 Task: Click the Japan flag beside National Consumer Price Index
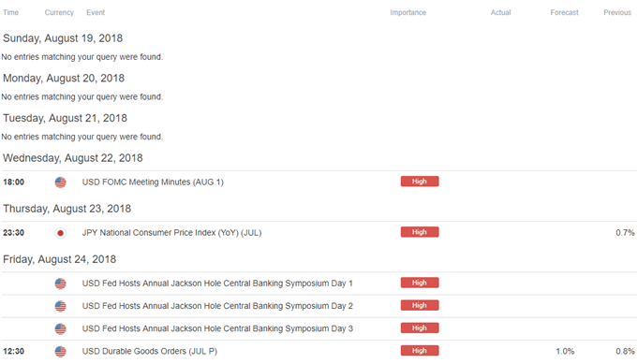pyautogui.click(x=60, y=233)
